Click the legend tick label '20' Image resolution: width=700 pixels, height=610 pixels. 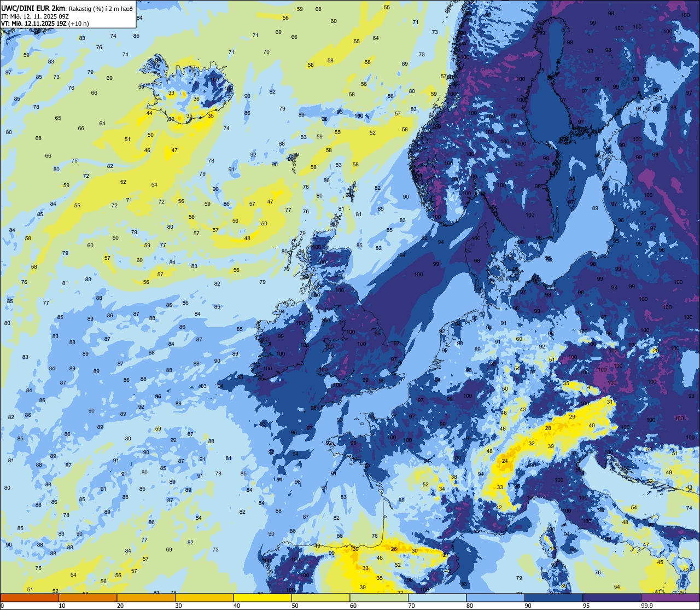click(x=120, y=605)
